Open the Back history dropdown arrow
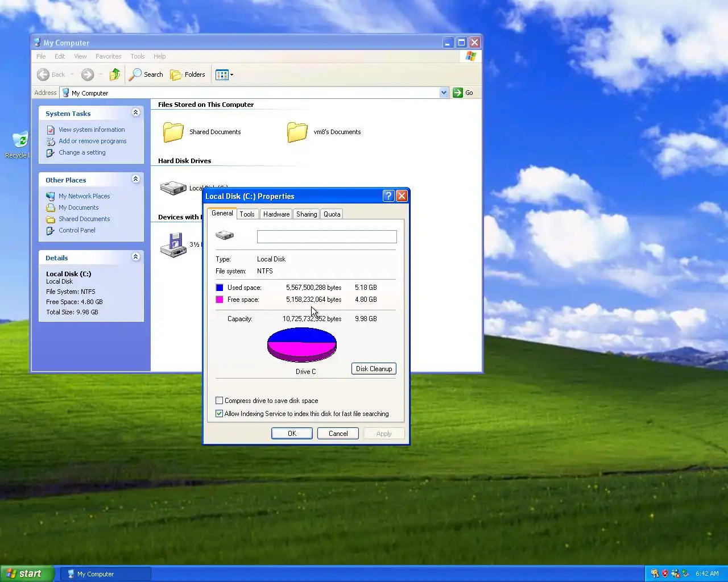The width and height of the screenshot is (728, 582). [x=72, y=74]
